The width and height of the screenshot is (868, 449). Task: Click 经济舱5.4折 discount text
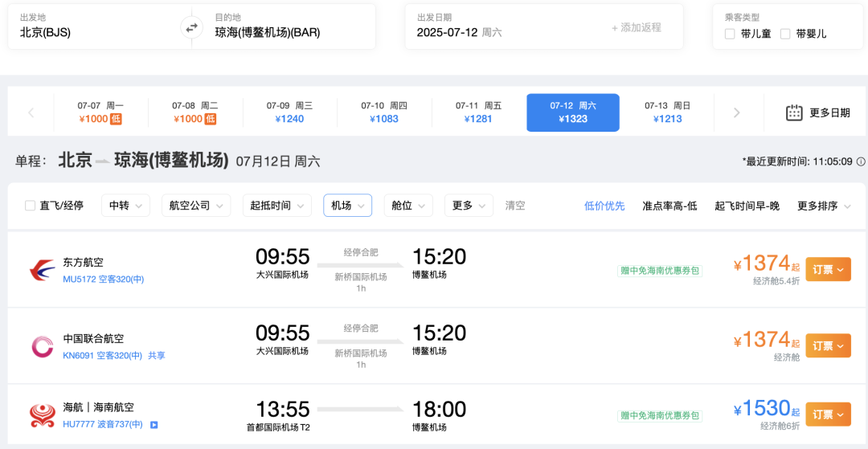coord(776,281)
